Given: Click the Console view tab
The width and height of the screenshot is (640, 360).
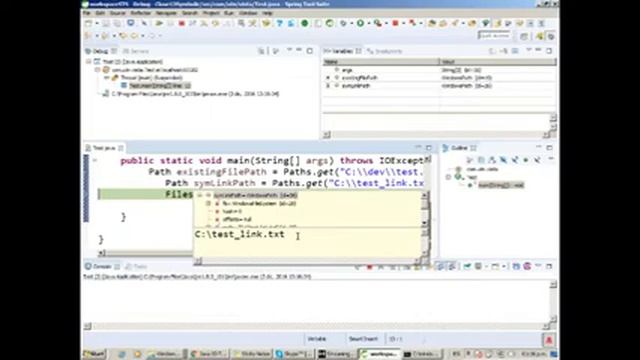Looking at the screenshot, I should coord(102,267).
